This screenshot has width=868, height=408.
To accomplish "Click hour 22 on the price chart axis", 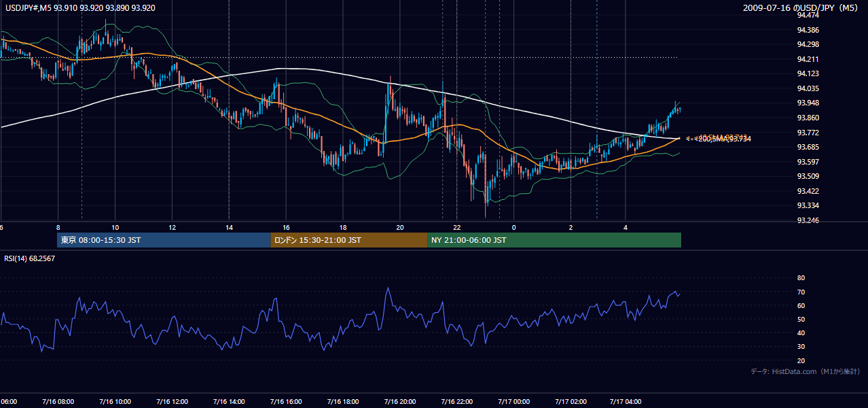I will (457, 227).
